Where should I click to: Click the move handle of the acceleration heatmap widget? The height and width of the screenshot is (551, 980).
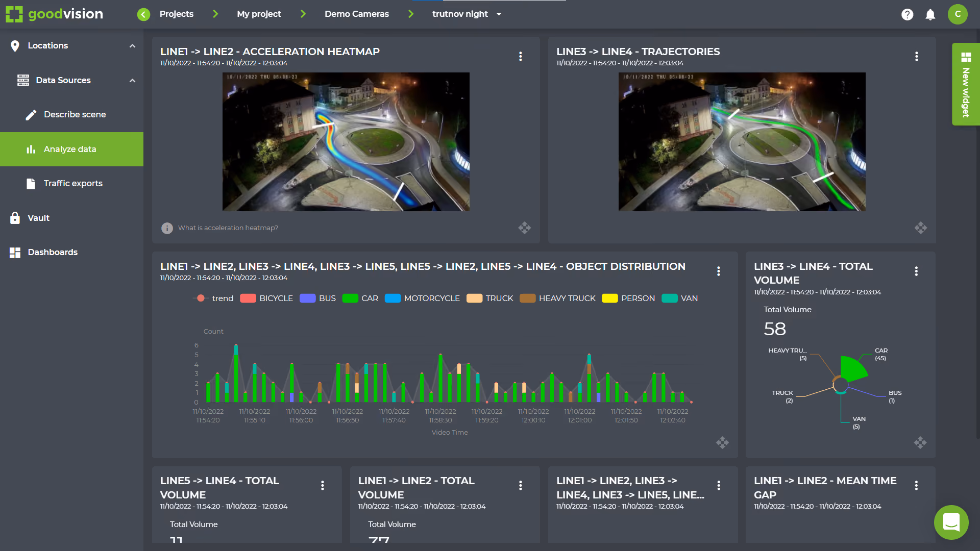point(524,228)
